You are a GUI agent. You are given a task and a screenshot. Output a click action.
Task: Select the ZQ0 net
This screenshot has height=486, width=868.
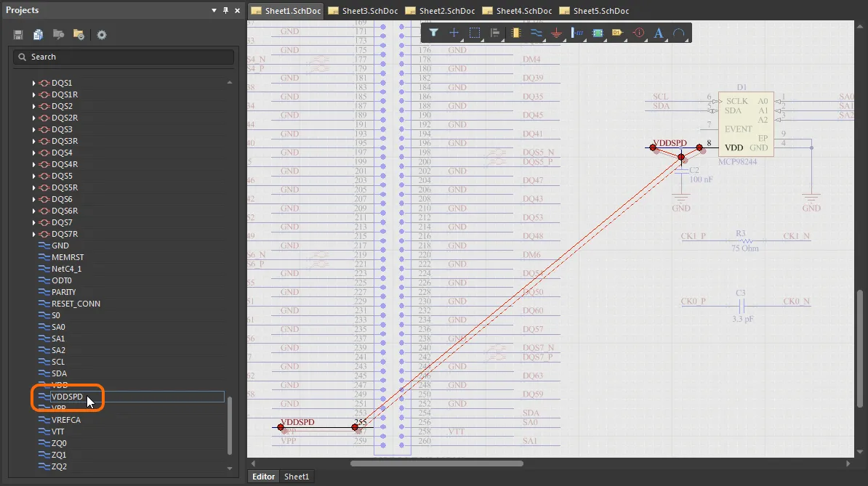tap(59, 443)
